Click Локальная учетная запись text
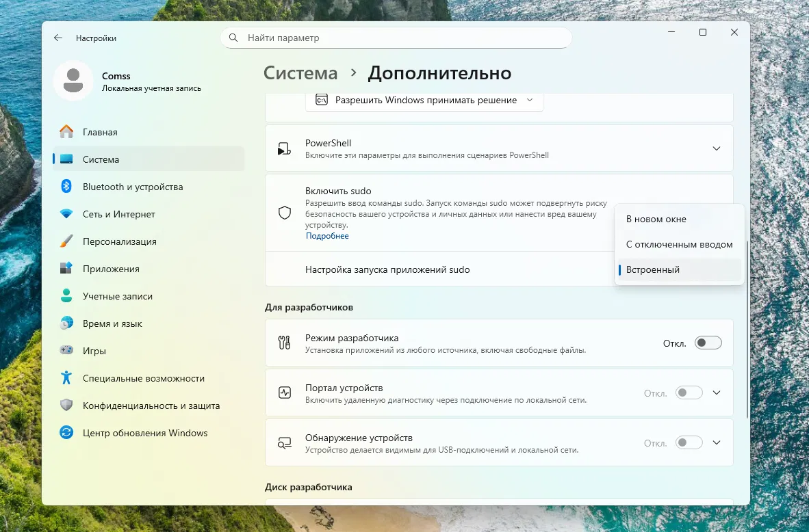809x532 pixels. point(151,88)
